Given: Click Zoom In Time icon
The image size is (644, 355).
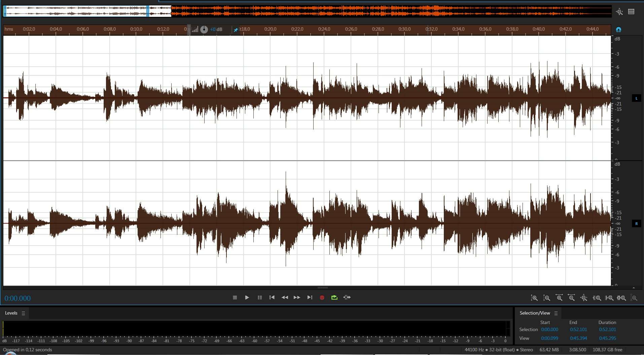Looking at the screenshot, I should [559, 298].
